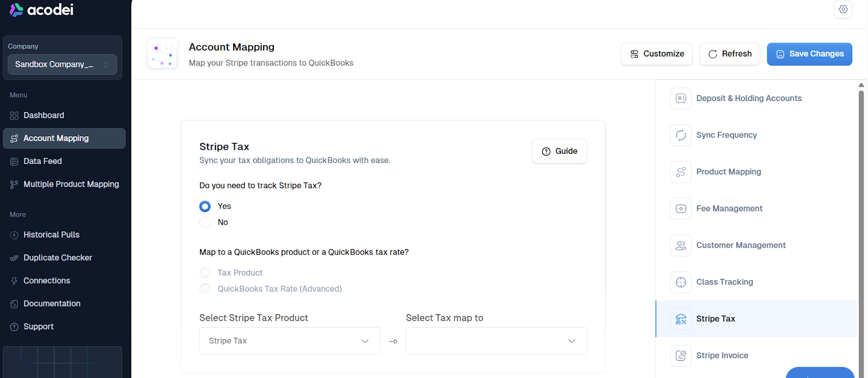Select No for tracking Stripe Tax

click(x=205, y=223)
